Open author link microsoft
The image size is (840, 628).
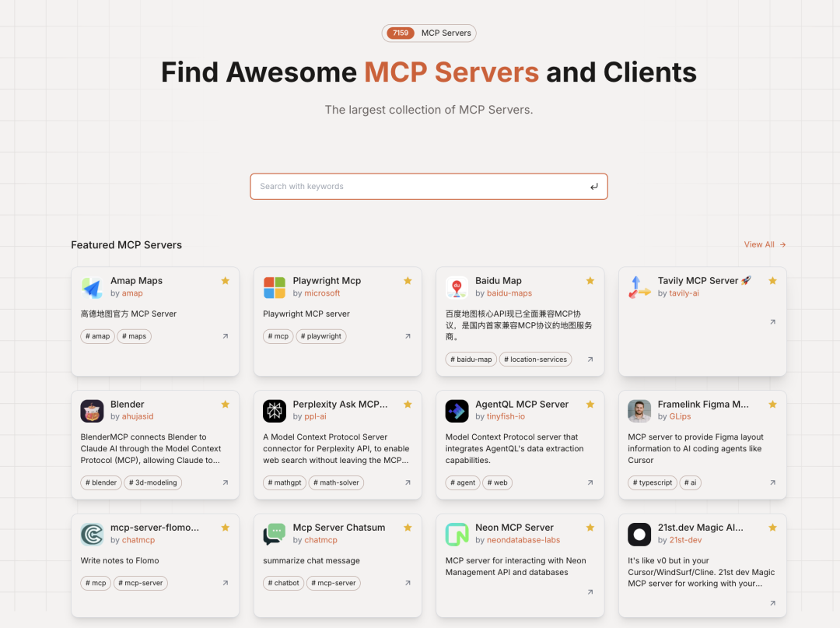point(322,293)
